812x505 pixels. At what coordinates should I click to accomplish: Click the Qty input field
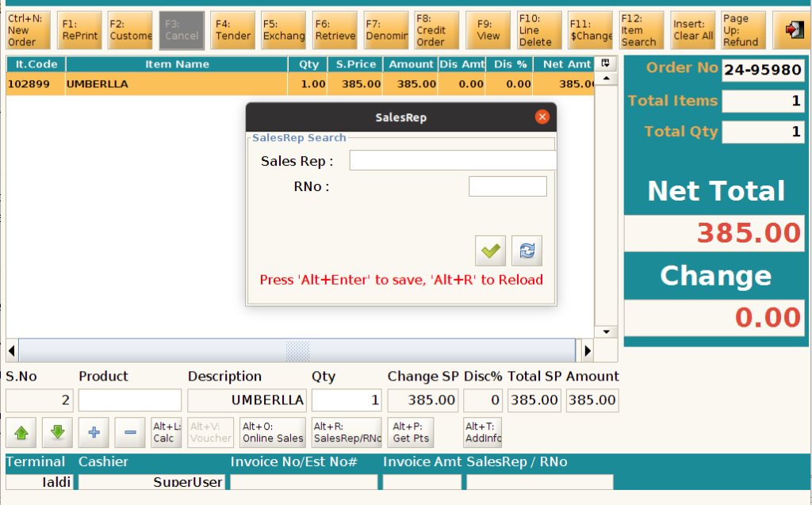(347, 400)
